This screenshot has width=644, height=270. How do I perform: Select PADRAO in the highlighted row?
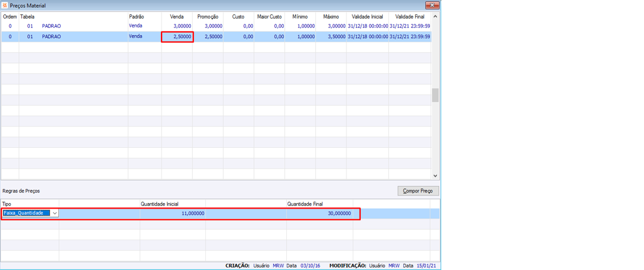pos(51,36)
